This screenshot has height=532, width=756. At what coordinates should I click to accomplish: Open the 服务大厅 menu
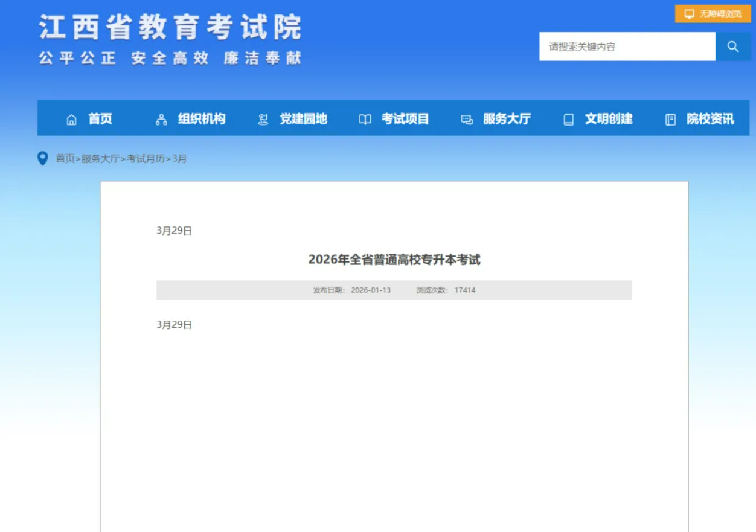point(507,119)
